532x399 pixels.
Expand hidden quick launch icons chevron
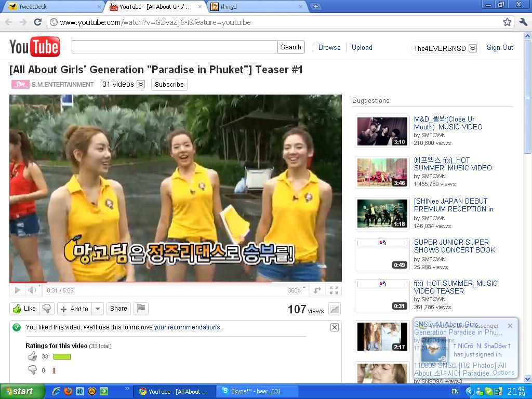tap(127, 389)
